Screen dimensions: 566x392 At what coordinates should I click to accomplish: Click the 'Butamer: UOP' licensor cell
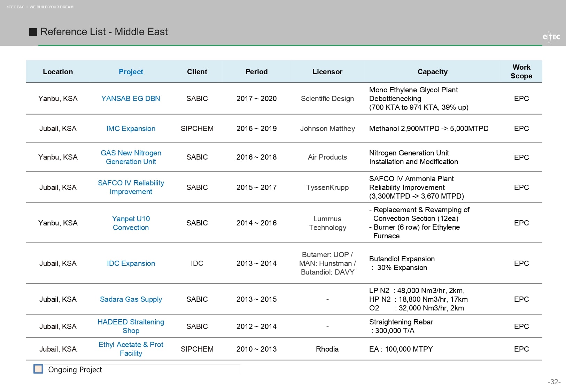(x=327, y=263)
